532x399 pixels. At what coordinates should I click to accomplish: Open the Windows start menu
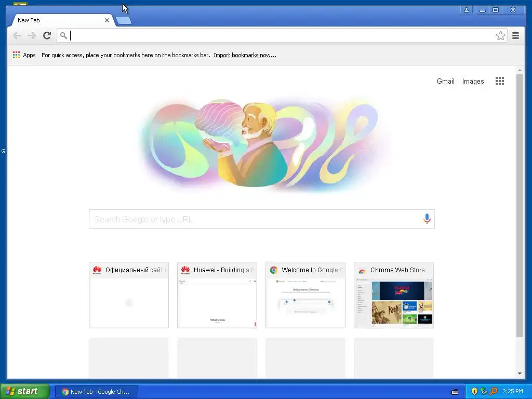pos(24,391)
